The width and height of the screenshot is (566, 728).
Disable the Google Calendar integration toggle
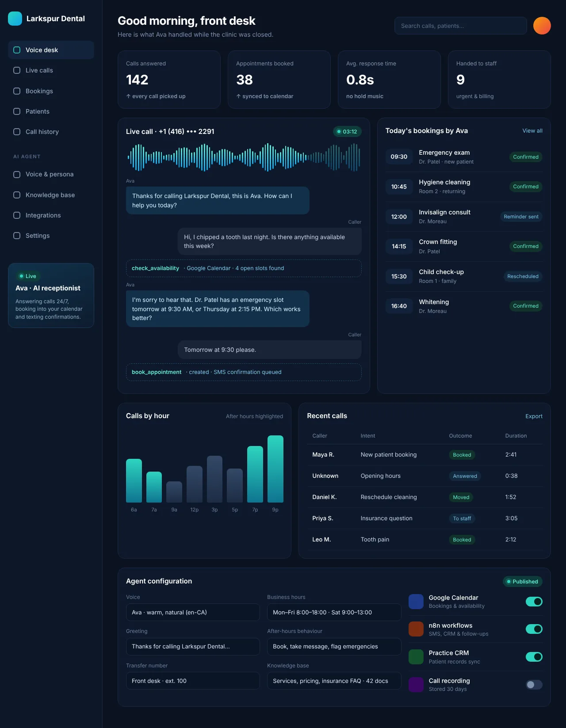point(534,602)
